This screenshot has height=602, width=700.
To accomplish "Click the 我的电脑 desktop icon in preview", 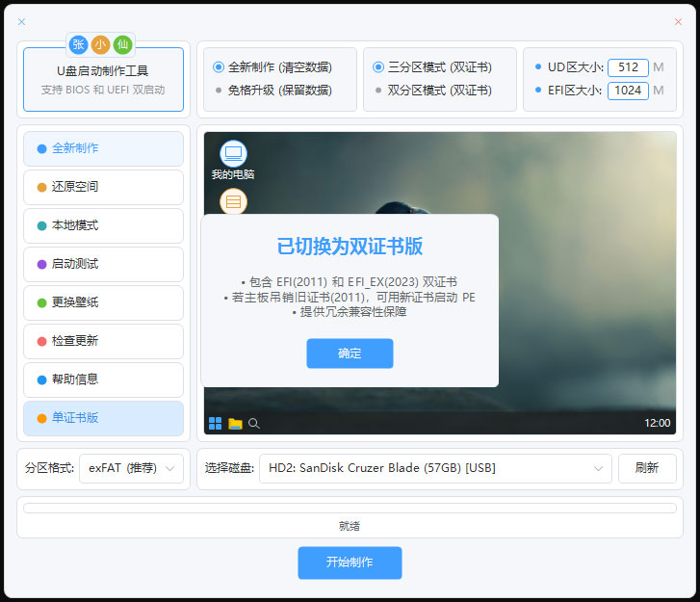I will (233, 160).
